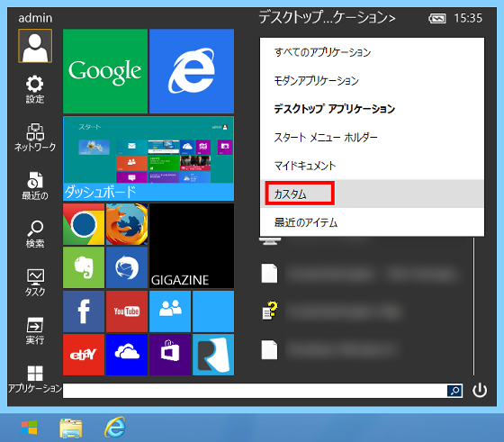The width and height of the screenshot is (504, 442).
Task: Click inside the search text field
Action: (255, 391)
